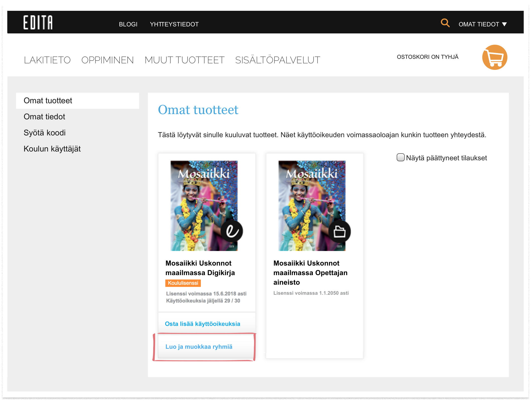Open Mosaiikki Uskonnot maailmassa Digikirja title

point(200,268)
